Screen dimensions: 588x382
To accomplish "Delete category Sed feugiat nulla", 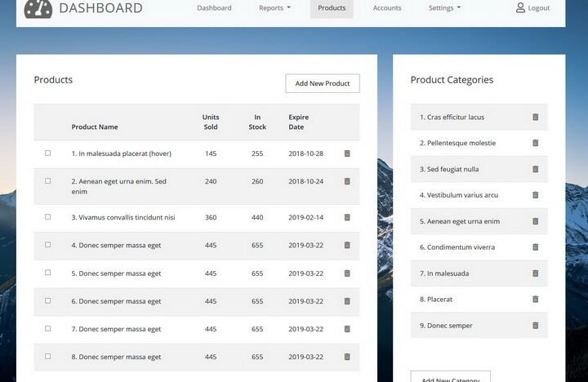I will 536,169.
